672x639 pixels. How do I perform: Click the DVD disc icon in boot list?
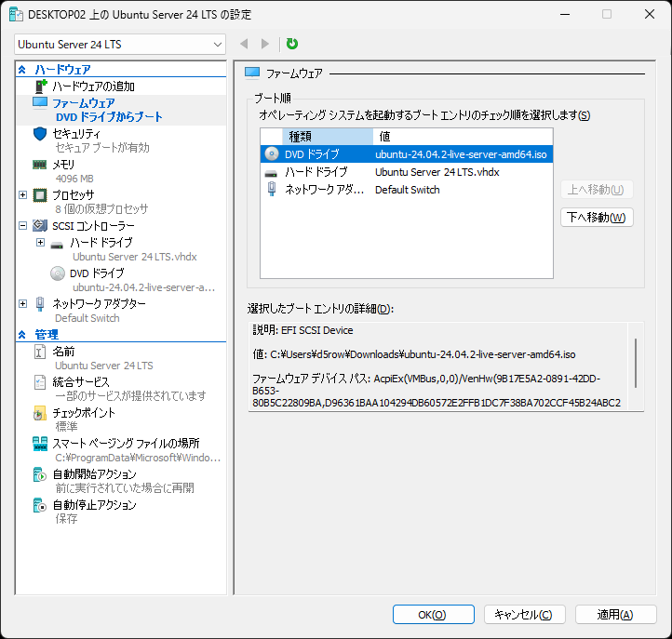tap(271, 153)
